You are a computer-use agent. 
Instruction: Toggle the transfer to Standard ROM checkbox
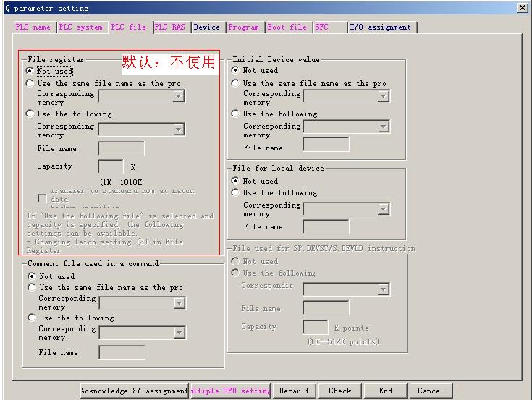pos(42,197)
